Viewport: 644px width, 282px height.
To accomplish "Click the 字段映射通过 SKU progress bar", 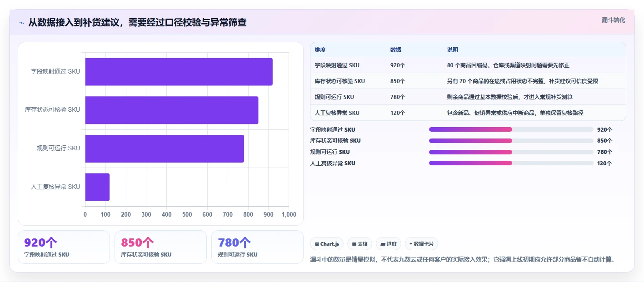I will [511, 129].
